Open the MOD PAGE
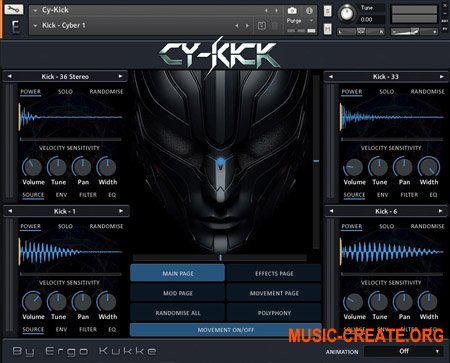This screenshot has width=450, height=363. 177,293
